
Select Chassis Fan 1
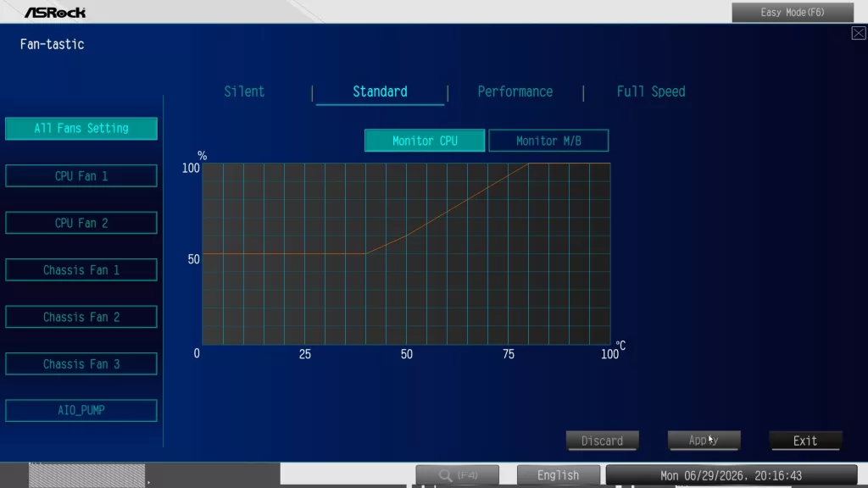pos(81,270)
